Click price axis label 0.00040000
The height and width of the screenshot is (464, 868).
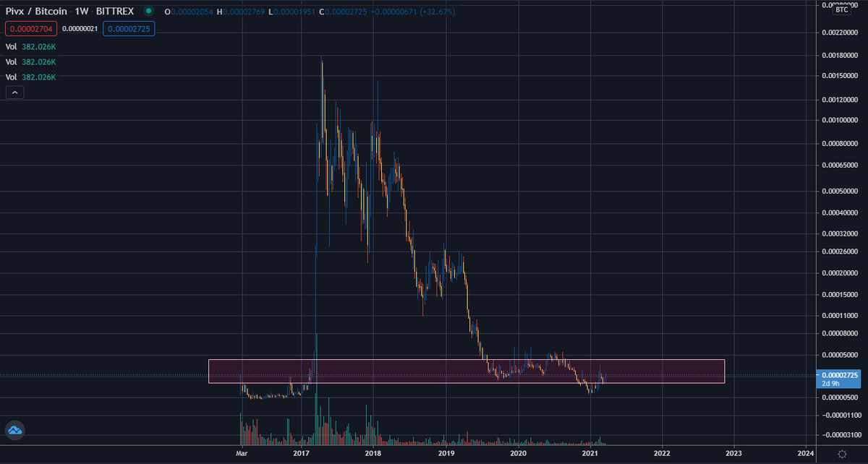[x=841, y=213]
